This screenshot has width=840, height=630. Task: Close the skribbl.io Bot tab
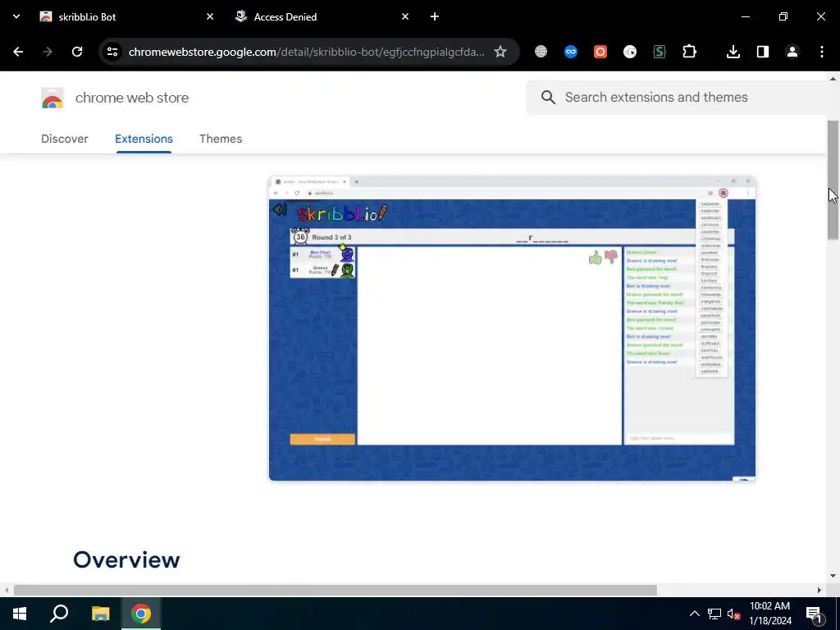pyautogui.click(x=210, y=16)
